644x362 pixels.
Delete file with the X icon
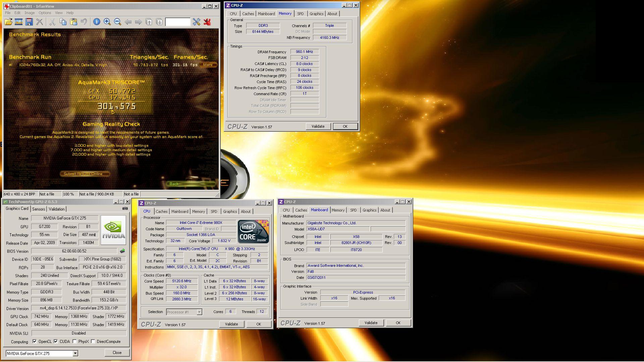(40, 22)
